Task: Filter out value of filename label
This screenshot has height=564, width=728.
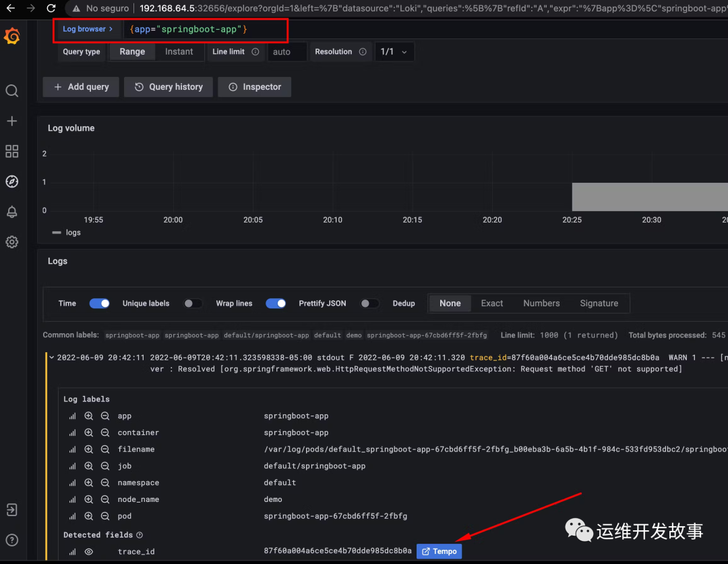Action: point(105,449)
